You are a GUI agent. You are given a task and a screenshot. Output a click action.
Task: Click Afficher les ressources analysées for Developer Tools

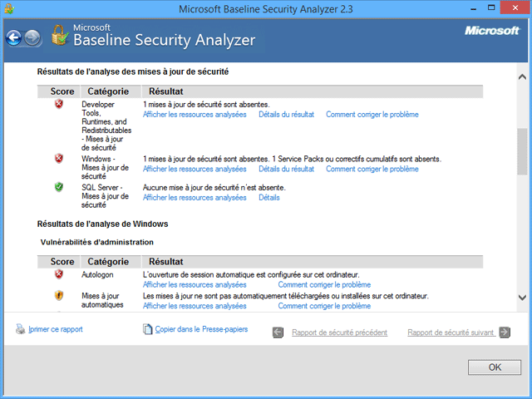tap(195, 115)
